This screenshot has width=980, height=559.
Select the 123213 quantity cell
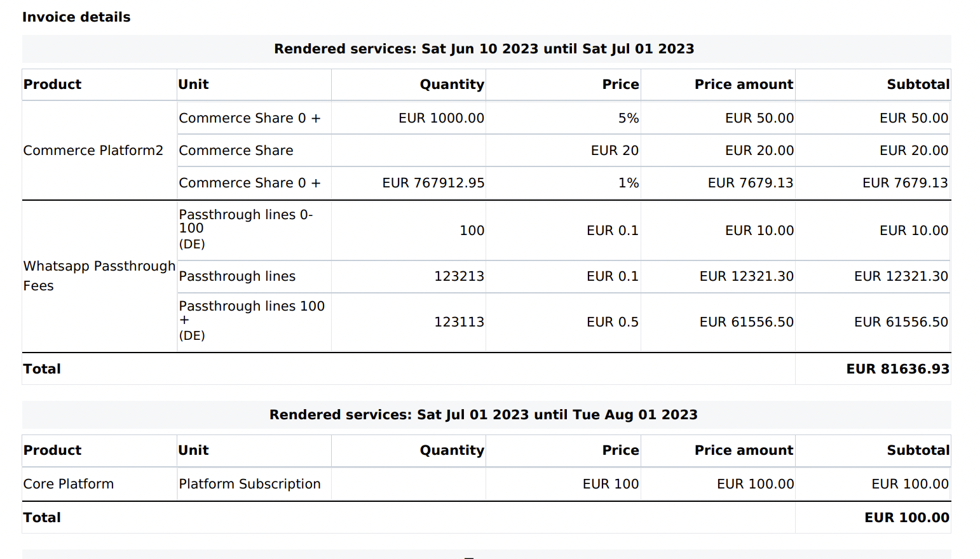click(459, 276)
